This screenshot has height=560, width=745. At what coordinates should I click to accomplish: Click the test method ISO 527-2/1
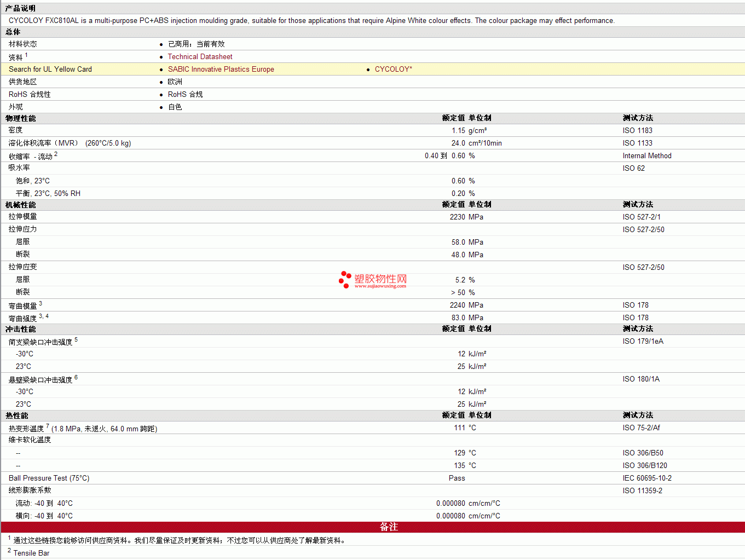click(x=642, y=217)
